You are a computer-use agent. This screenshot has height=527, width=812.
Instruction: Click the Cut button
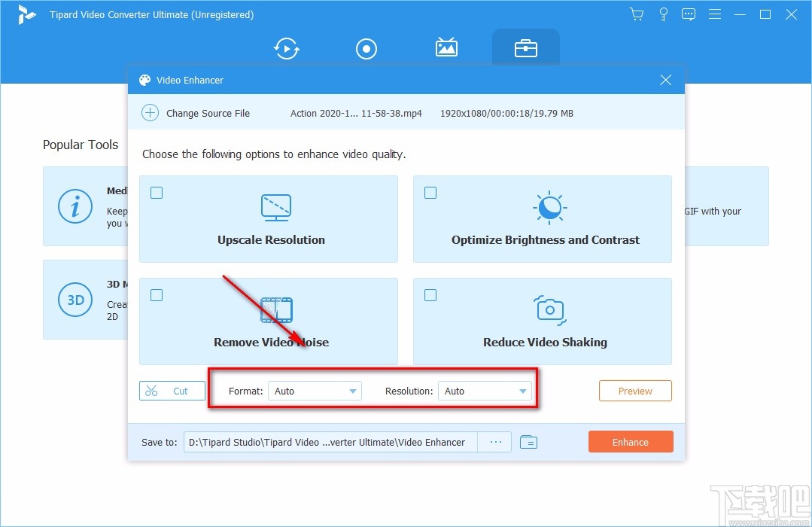pyautogui.click(x=172, y=391)
